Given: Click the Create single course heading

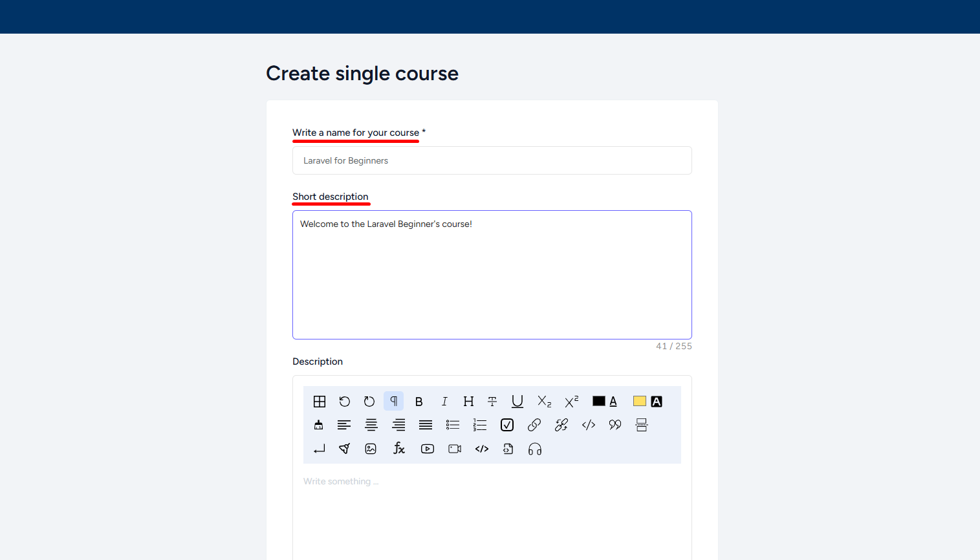Looking at the screenshot, I should tap(362, 73).
